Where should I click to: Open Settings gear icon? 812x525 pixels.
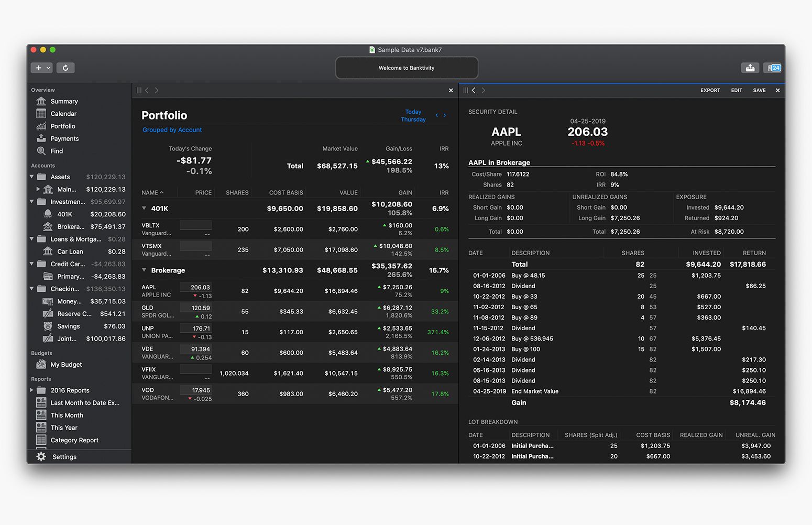41,457
